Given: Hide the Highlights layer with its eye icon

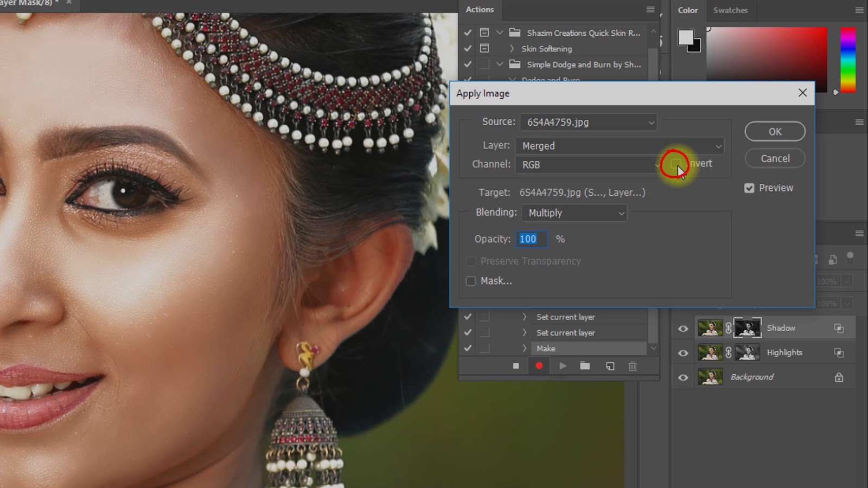Looking at the screenshot, I should pos(683,353).
